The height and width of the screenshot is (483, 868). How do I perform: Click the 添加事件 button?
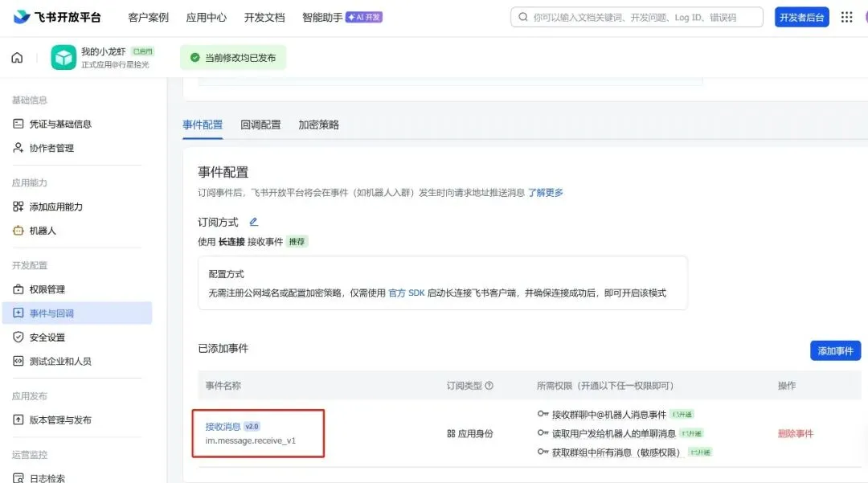(835, 350)
